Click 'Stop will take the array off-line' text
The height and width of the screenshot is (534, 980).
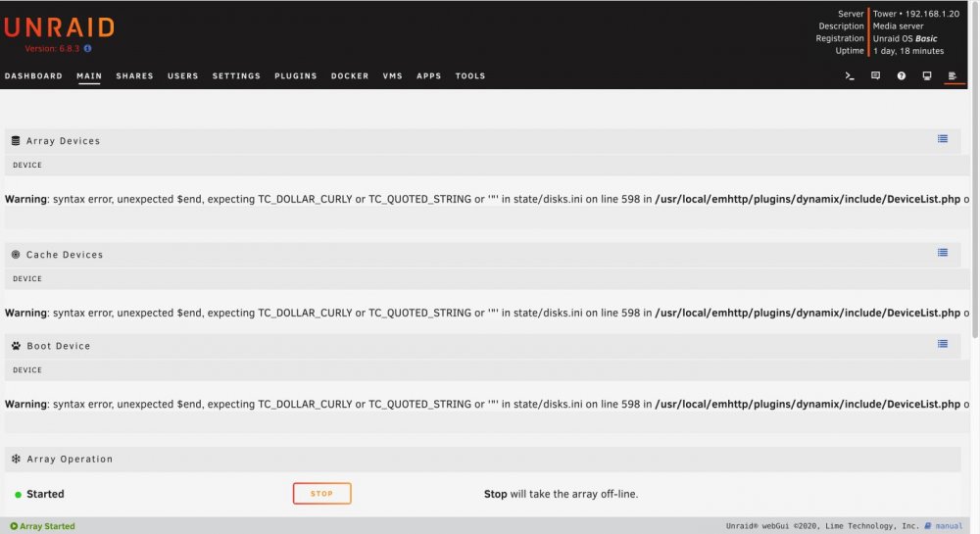561,494
